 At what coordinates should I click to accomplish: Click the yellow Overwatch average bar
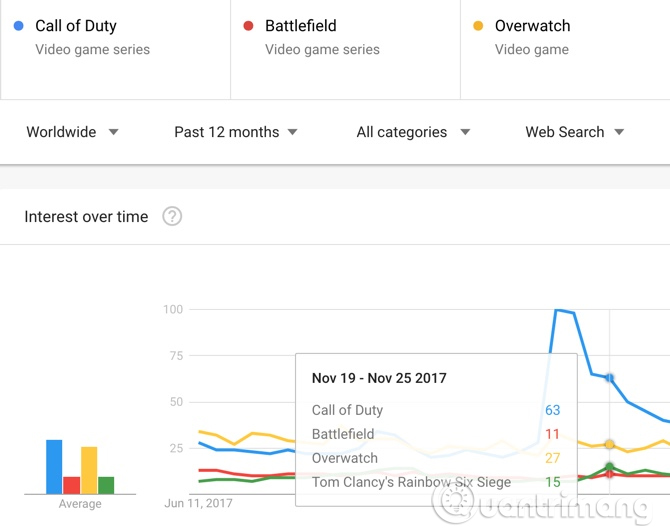[89, 470]
